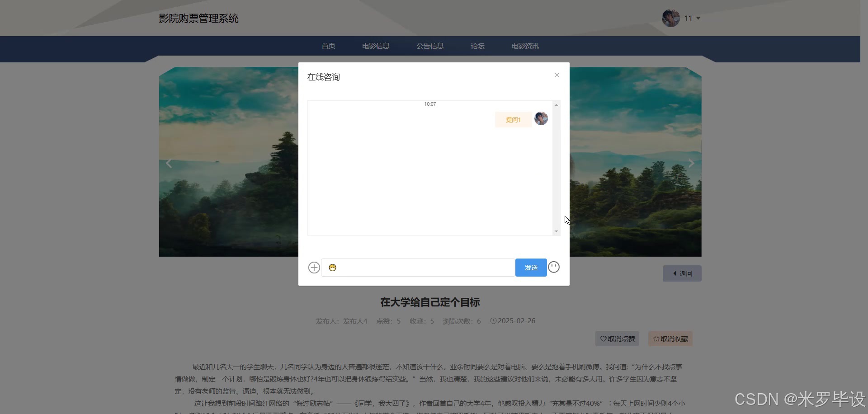This screenshot has height=414, width=868.
Task: Click the 收藏: 5 count text
Action: pyautogui.click(x=422, y=321)
